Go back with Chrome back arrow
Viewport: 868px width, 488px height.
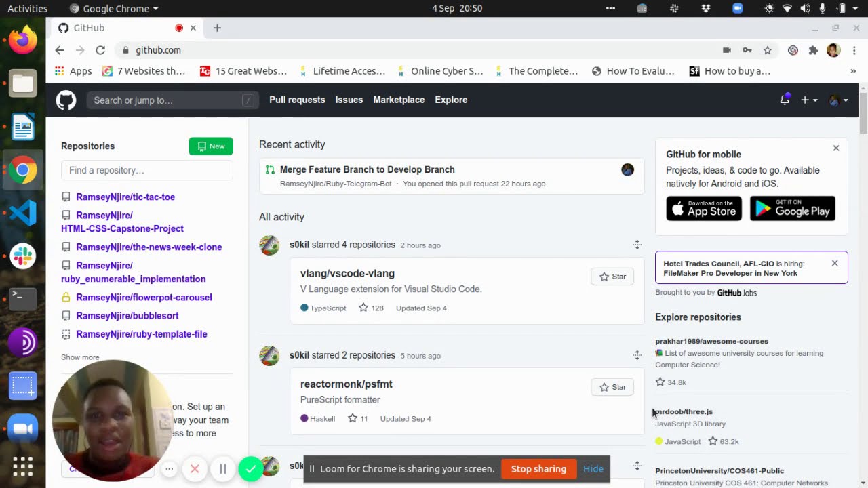[x=60, y=50]
